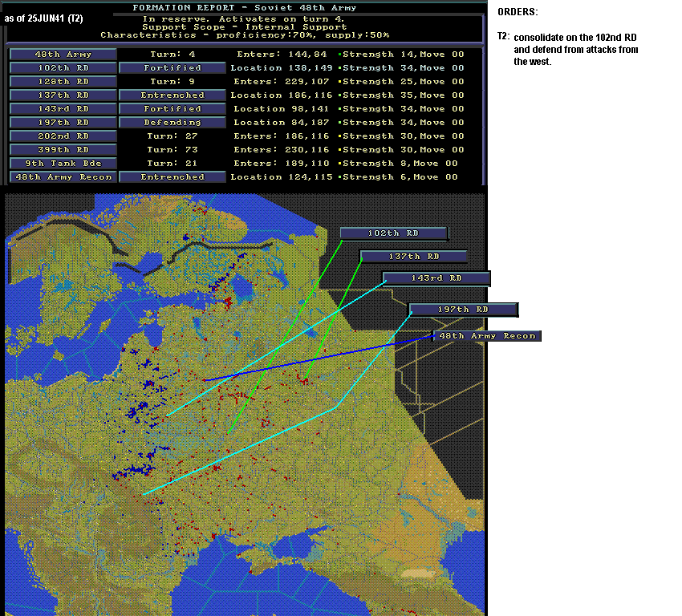Click 'Location 138,149' for the 102nd RD
The height and width of the screenshot is (616, 682).
pos(282,68)
